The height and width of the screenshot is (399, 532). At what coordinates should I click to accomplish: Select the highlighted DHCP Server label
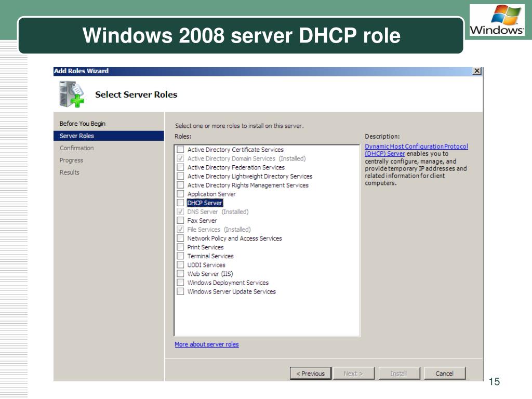205,203
